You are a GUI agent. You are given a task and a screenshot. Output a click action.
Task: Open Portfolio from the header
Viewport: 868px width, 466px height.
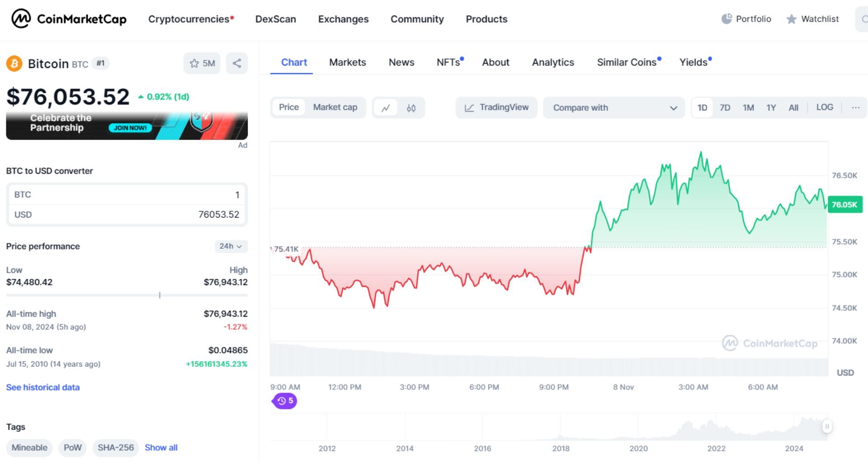(746, 19)
